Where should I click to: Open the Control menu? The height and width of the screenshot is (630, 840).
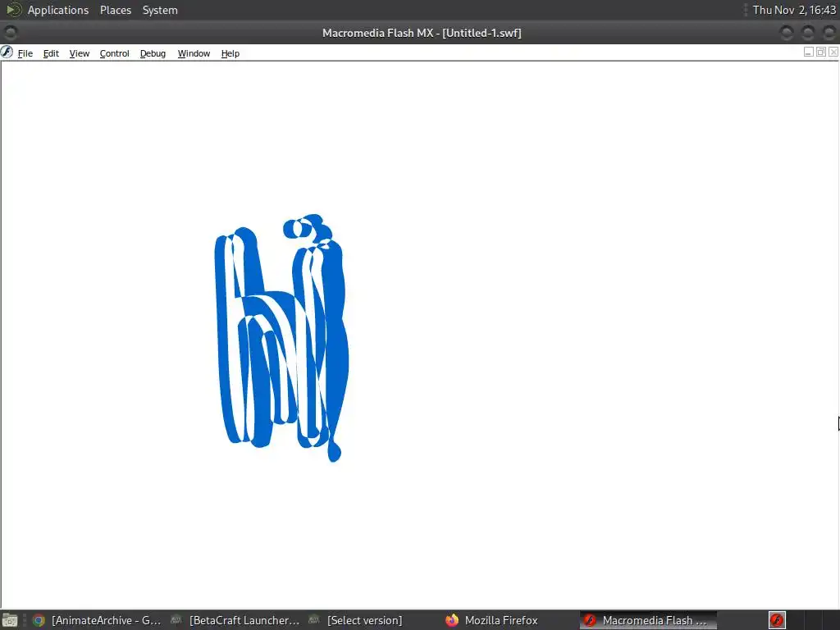pyautogui.click(x=114, y=53)
